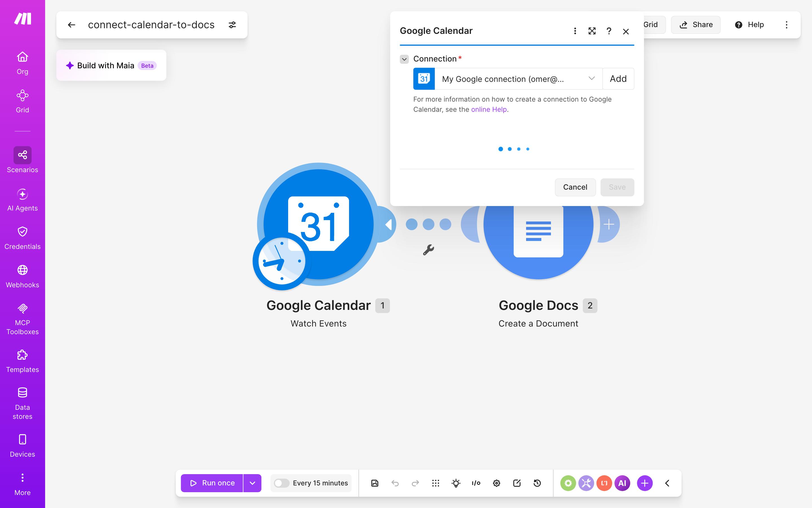Open scenario inputs and outputs icon
Screen dimensions: 812x508
pyautogui.click(x=476, y=483)
